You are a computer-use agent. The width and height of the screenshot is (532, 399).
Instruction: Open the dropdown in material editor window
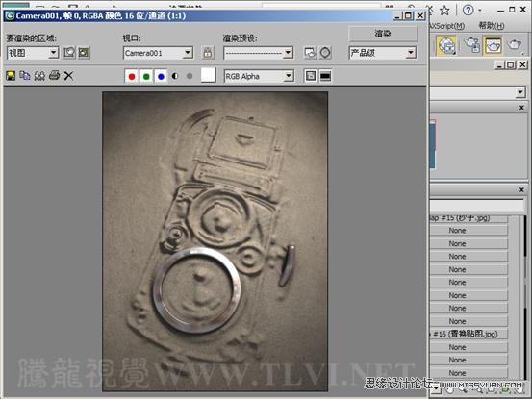[x=520, y=92]
